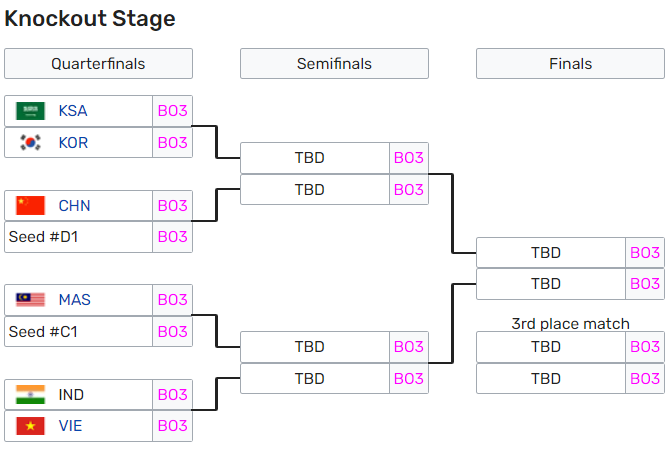Select the Finals column header
672x453 pixels.
pos(570,63)
